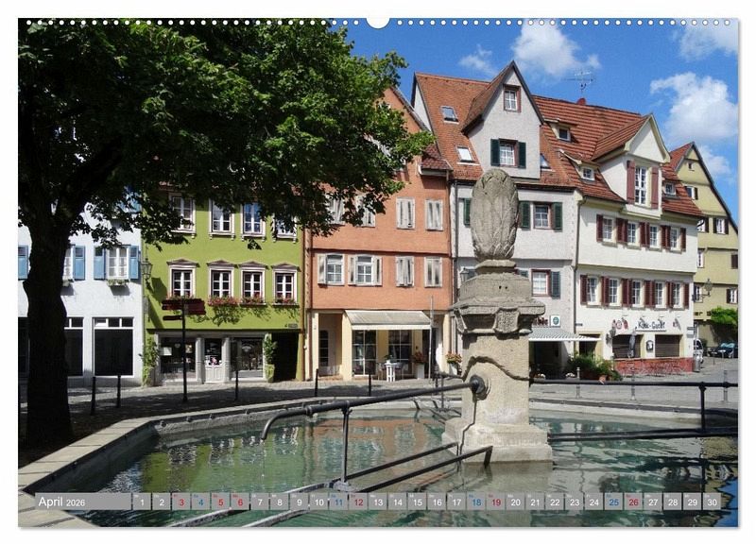Screen dimensions: 756x545
Task: Select date 21 in the strip
Action: click(535, 502)
